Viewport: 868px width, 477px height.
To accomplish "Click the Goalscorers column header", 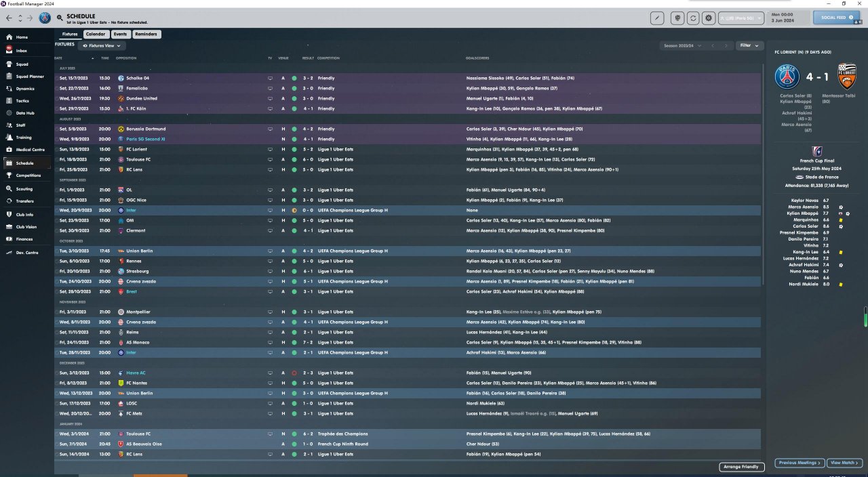I will click(478, 58).
